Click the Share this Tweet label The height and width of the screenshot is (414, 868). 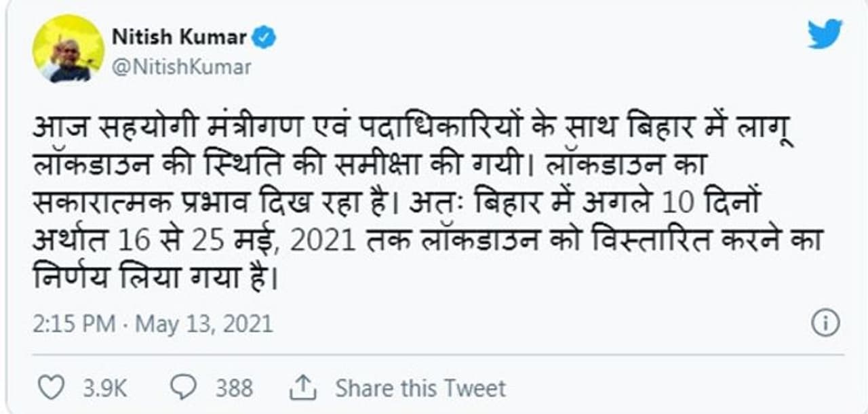point(420,388)
